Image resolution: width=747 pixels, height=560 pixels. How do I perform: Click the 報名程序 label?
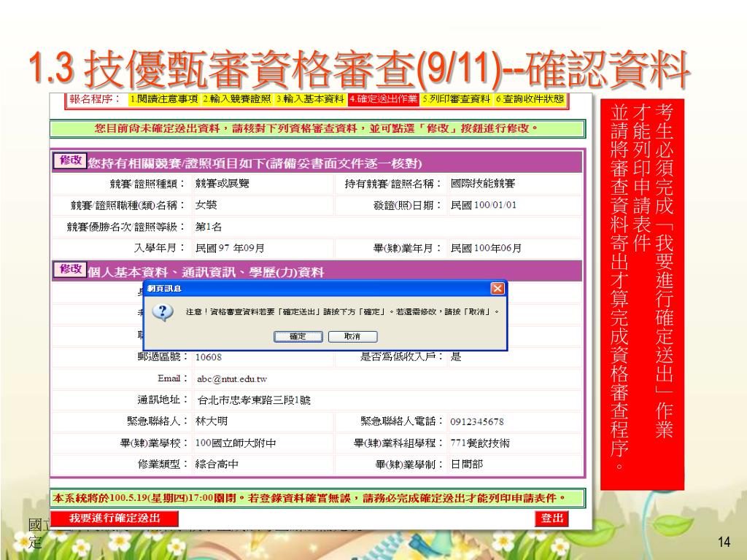pos(96,99)
